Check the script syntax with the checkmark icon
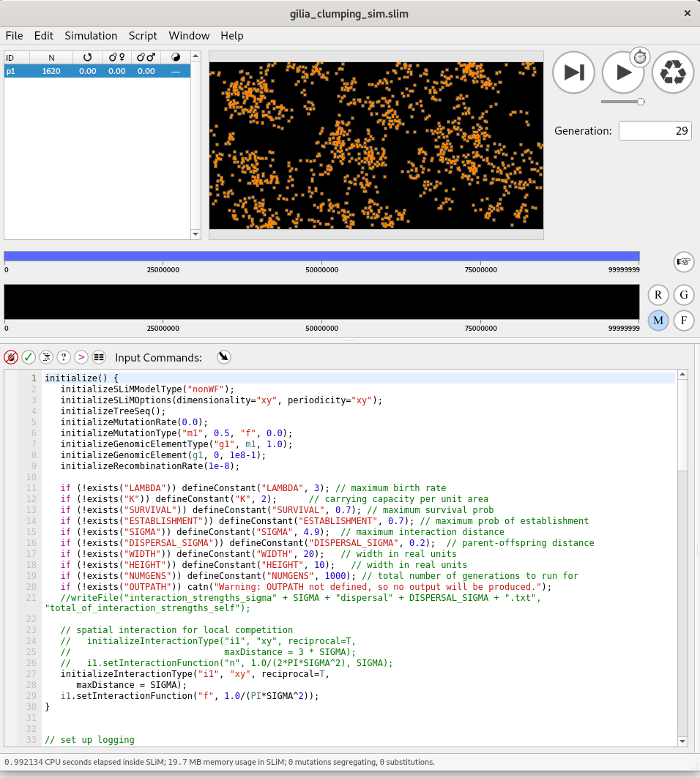This screenshot has height=778, width=700. click(x=29, y=357)
